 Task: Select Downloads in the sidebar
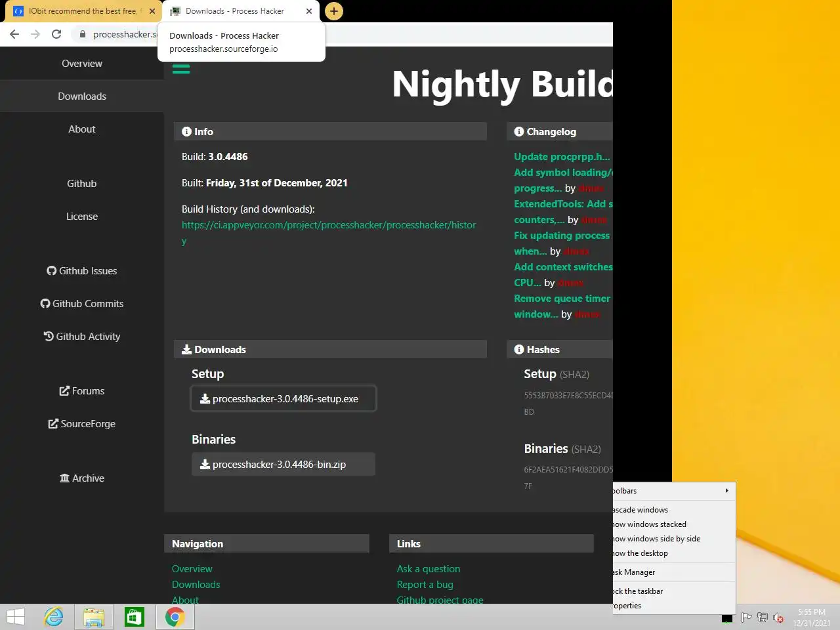pos(82,96)
